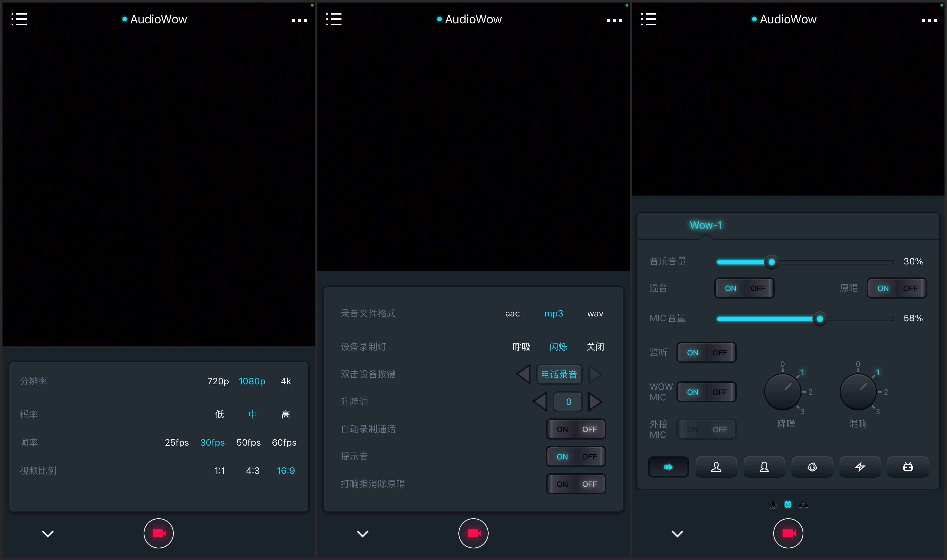The width and height of the screenshot is (947, 560).
Task: Click left arrow for 双击设备按键 option
Action: pyautogui.click(x=523, y=374)
